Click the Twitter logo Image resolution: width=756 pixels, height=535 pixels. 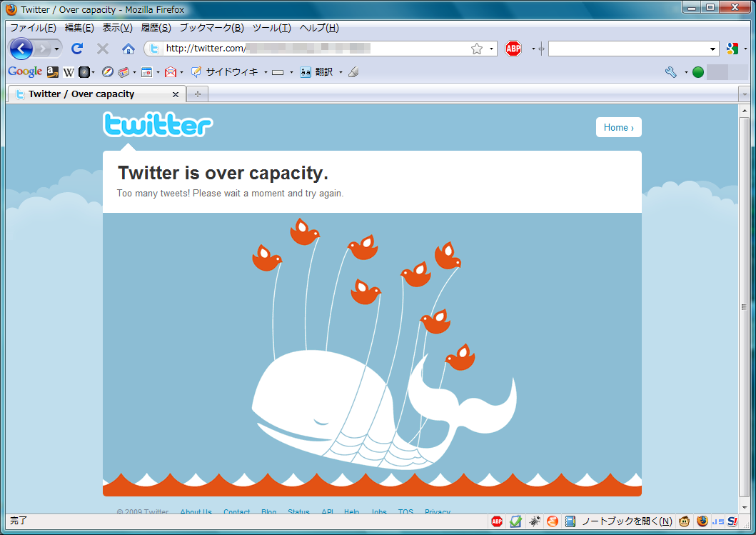coord(158,125)
